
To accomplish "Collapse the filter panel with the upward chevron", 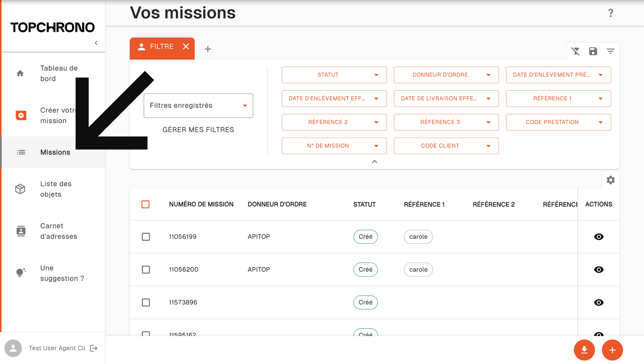I will (374, 161).
